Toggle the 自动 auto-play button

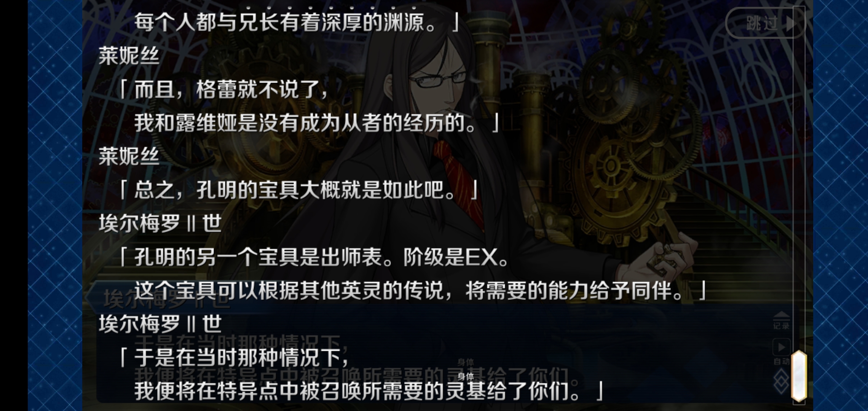pos(781,352)
